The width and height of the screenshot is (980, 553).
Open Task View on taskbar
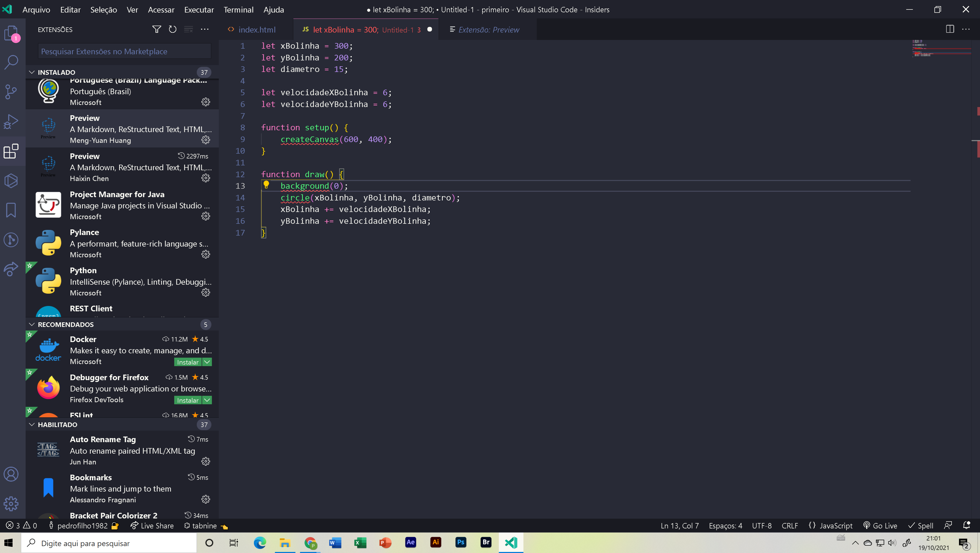tap(234, 543)
